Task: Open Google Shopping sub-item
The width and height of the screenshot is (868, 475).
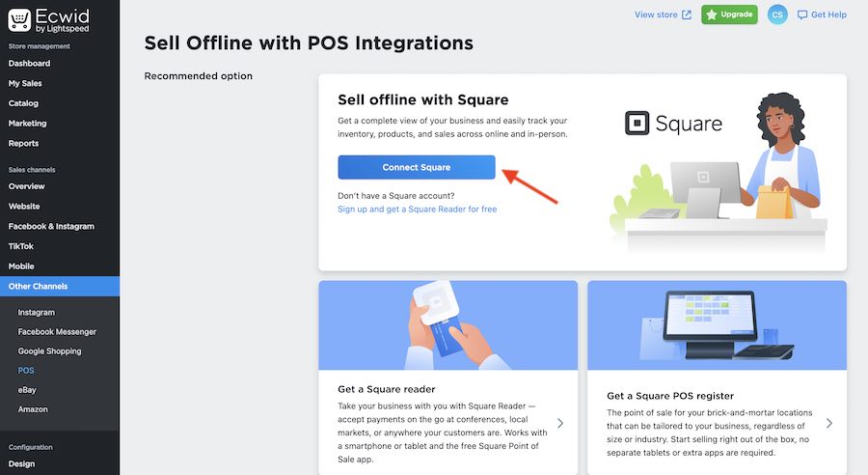Action: pyautogui.click(x=49, y=351)
